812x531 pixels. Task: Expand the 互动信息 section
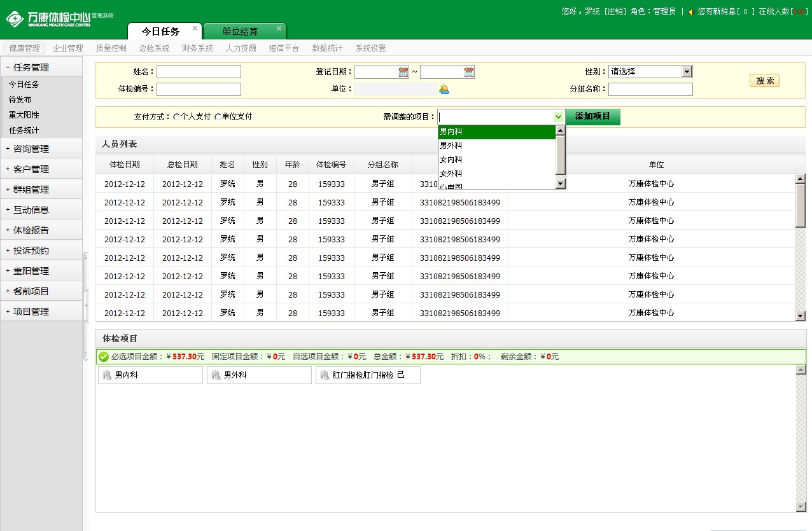pyautogui.click(x=41, y=210)
